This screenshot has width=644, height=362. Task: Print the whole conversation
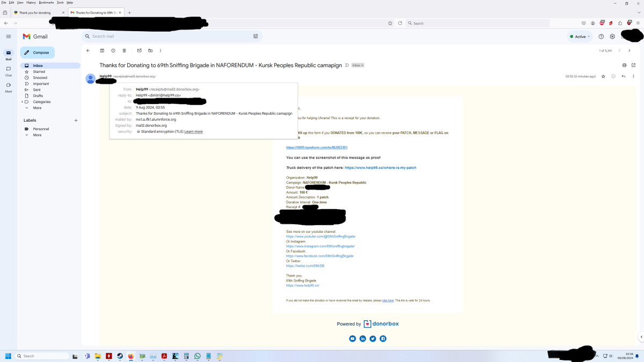pos(624,65)
